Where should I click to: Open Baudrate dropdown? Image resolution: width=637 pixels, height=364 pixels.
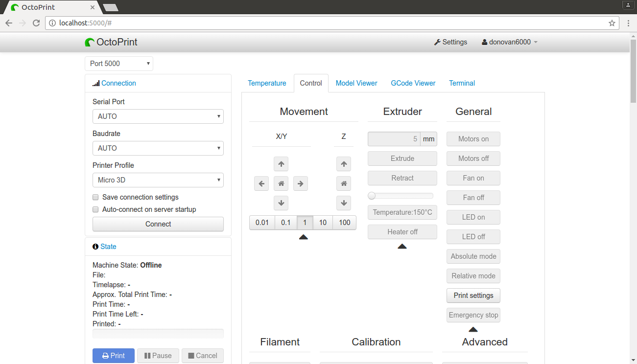click(x=158, y=148)
